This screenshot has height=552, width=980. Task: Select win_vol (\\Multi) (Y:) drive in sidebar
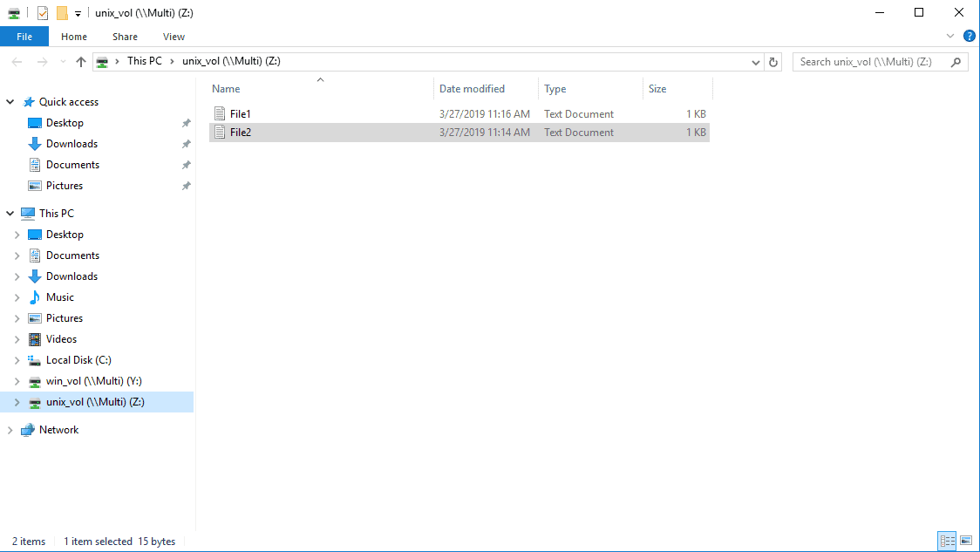coord(93,381)
